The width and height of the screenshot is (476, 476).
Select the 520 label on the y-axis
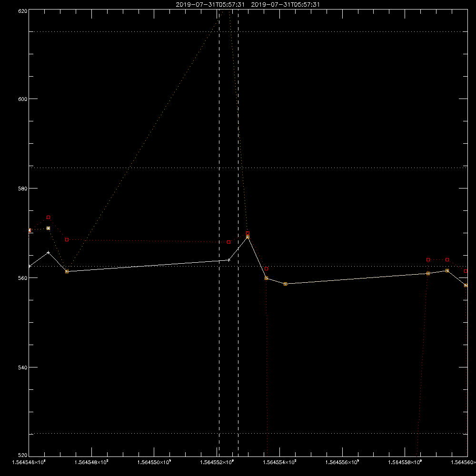pyautogui.click(x=23, y=456)
